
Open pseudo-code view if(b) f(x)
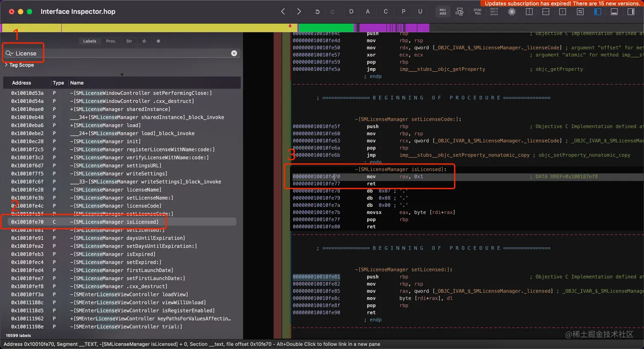click(x=477, y=12)
